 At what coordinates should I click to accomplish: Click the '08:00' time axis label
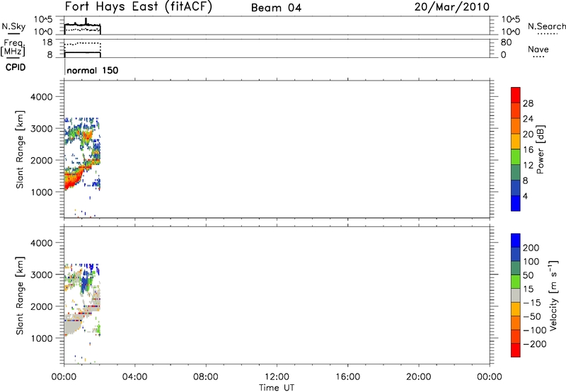[x=205, y=377]
